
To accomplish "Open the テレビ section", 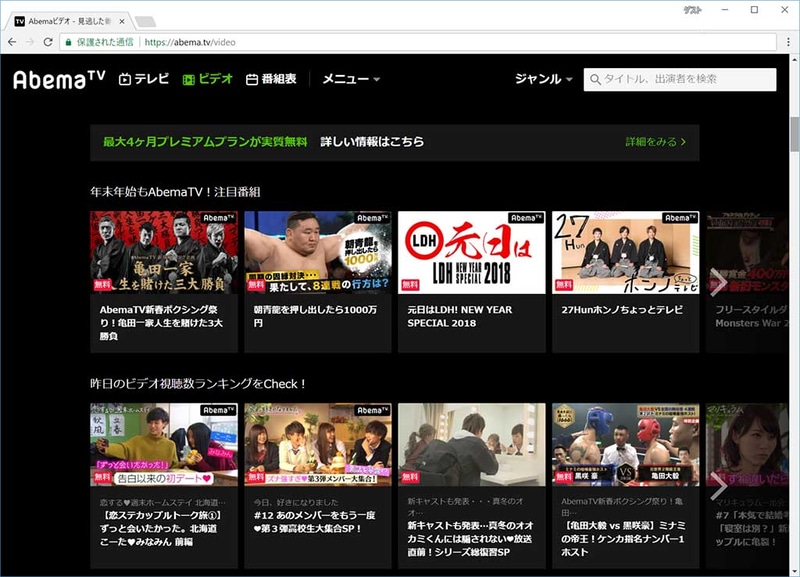I will 144,79.
